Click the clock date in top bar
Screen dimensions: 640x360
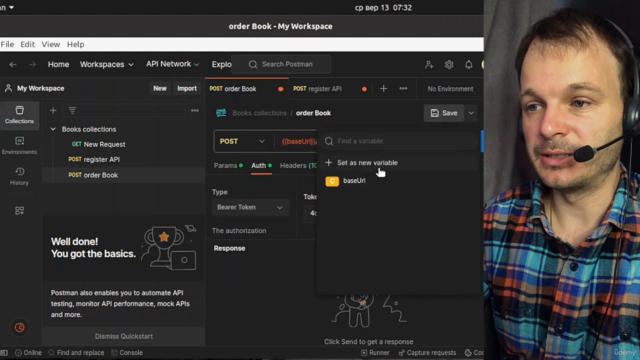pyautogui.click(x=383, y=7)
